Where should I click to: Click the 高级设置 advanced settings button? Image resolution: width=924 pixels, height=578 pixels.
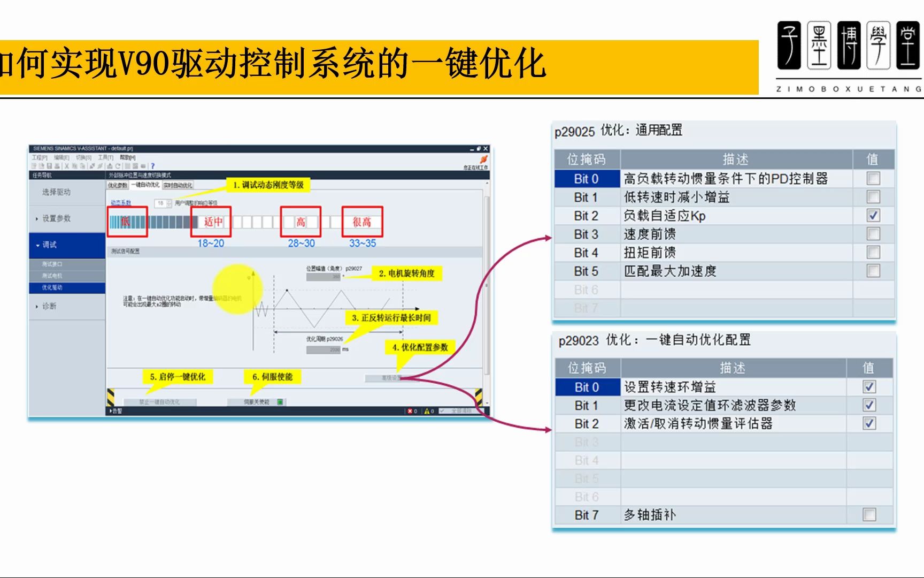coord(391,378)
